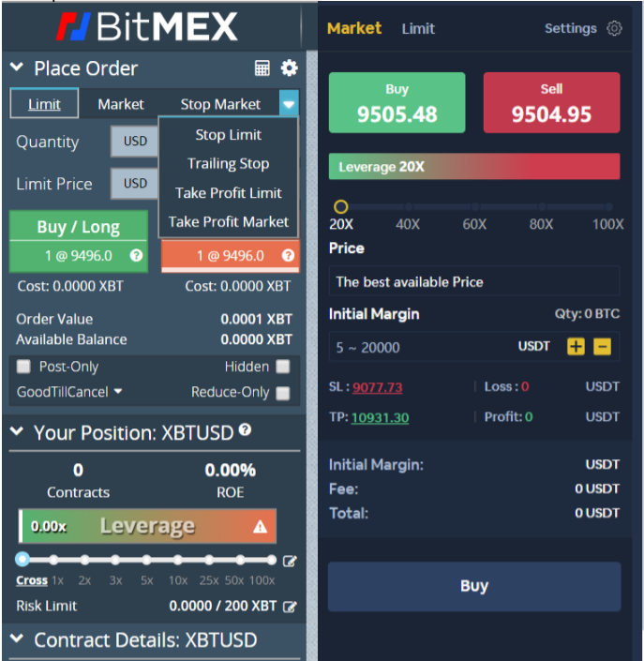Viewport: 644px width, 661px height.
Task: Click the Settings label link
Action: pos(571,28)
